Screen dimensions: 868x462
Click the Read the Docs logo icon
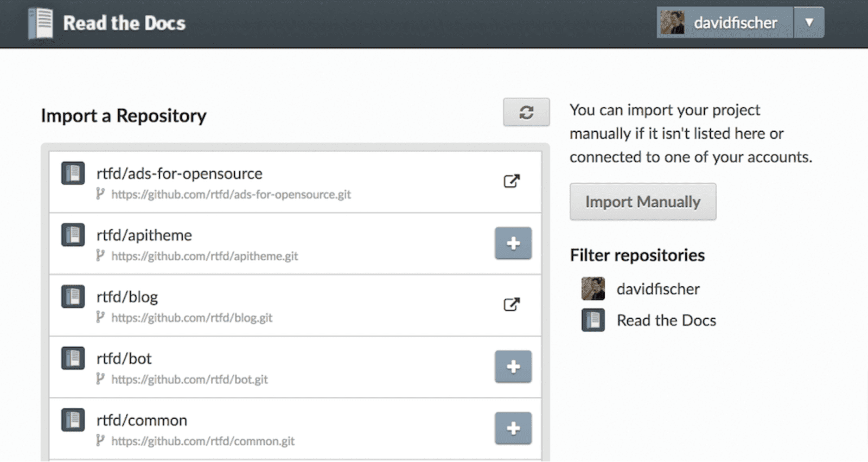[x=41, y=23]
